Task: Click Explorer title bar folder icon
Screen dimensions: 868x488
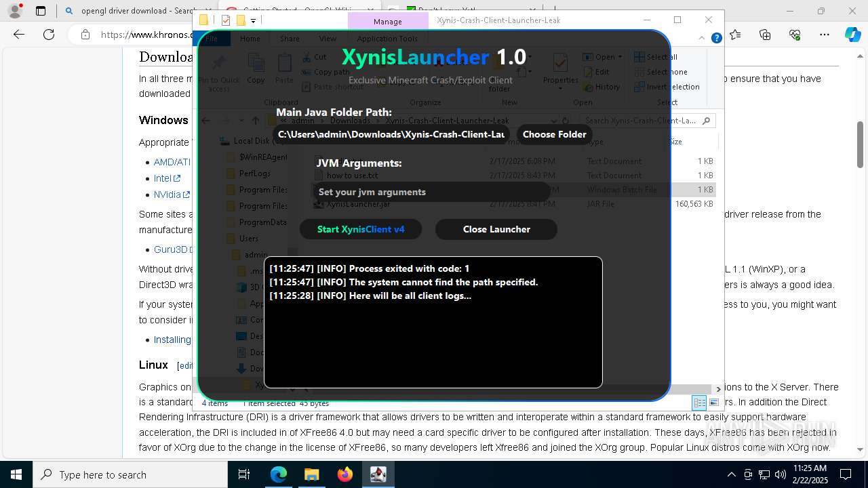Action: coord(203,20)
